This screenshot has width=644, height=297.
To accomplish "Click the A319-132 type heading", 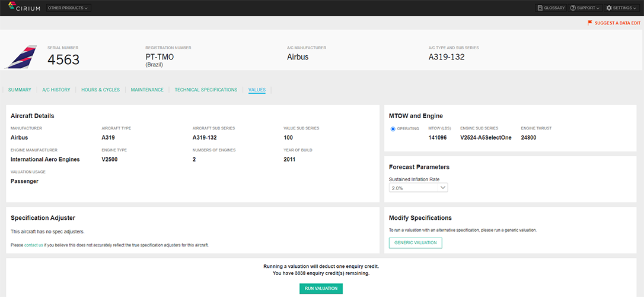I will click(x=447, y=57).
